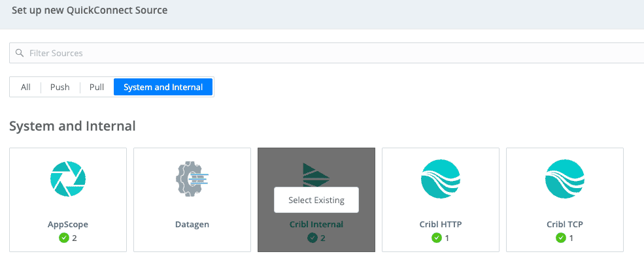
Task: Select the System and Internal tab
Action: coord(163,87)
